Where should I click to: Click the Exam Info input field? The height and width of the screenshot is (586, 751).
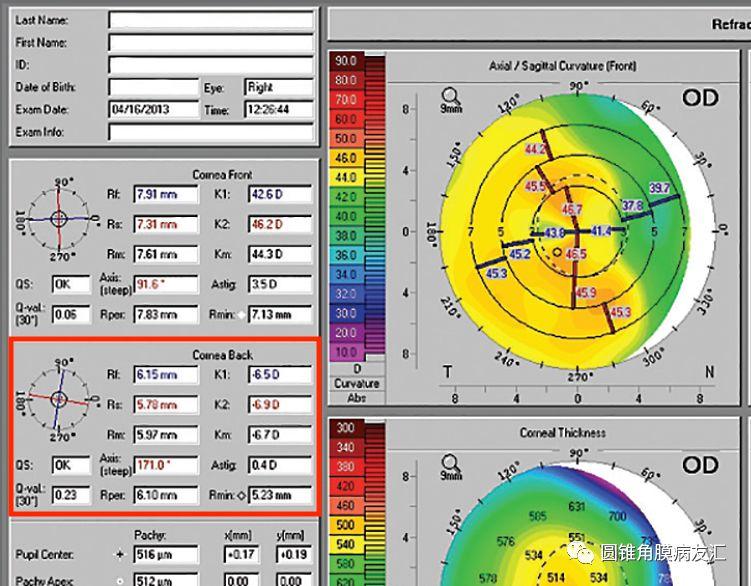tap(211, 132)
